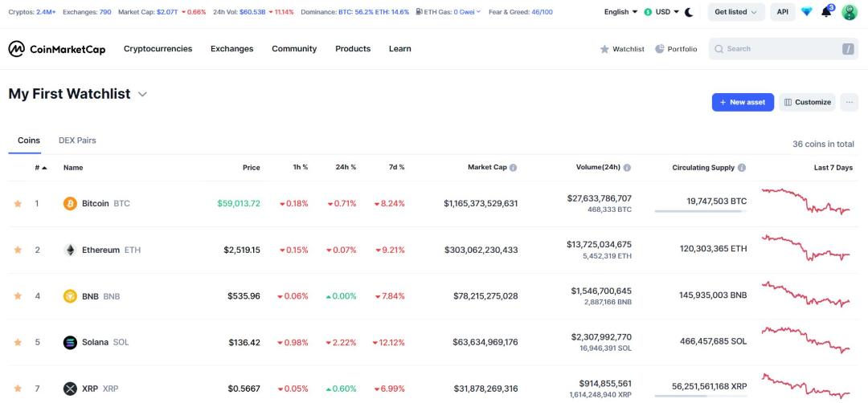
Task: Click the Bitcoin circulating supply bar
Action: click(x=700, y=211)
